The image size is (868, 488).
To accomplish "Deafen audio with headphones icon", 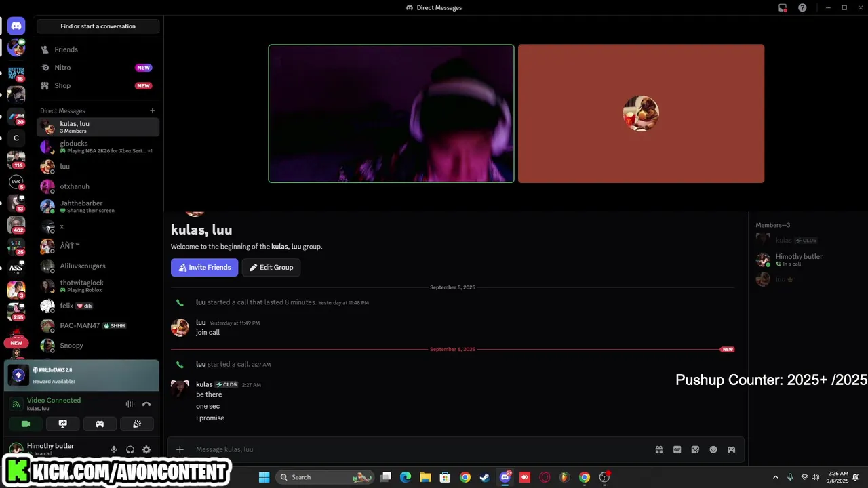I will point(130,449).
